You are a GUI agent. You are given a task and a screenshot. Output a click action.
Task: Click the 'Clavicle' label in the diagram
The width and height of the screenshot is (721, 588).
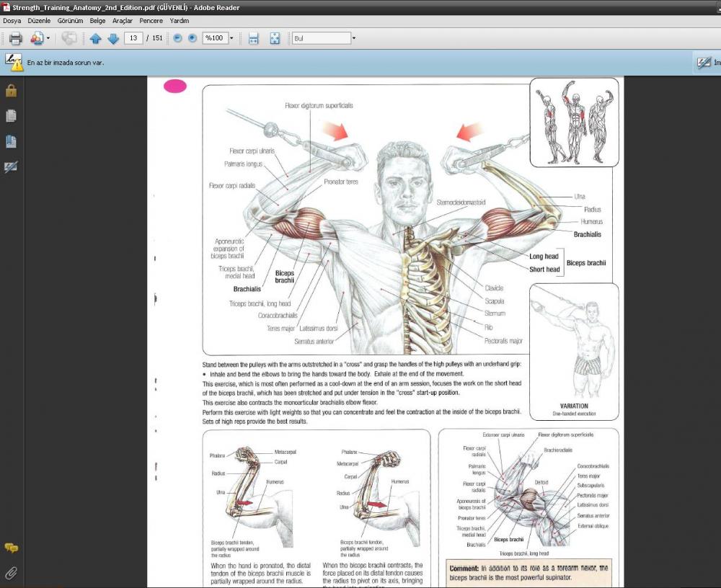[494, 288]
